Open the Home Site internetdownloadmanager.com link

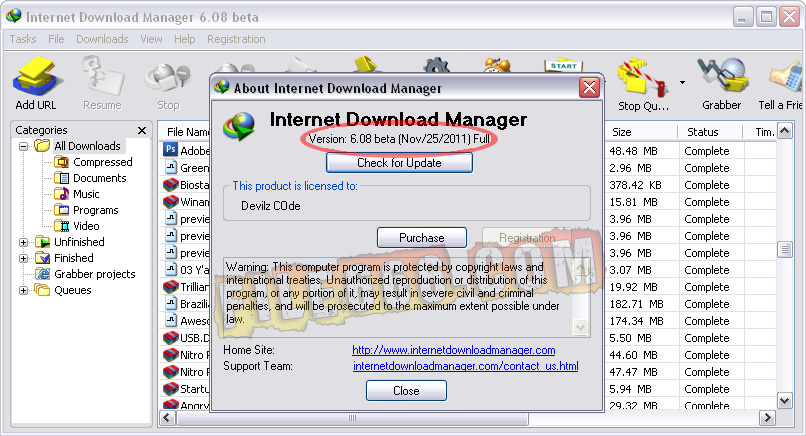coord(453,350)
